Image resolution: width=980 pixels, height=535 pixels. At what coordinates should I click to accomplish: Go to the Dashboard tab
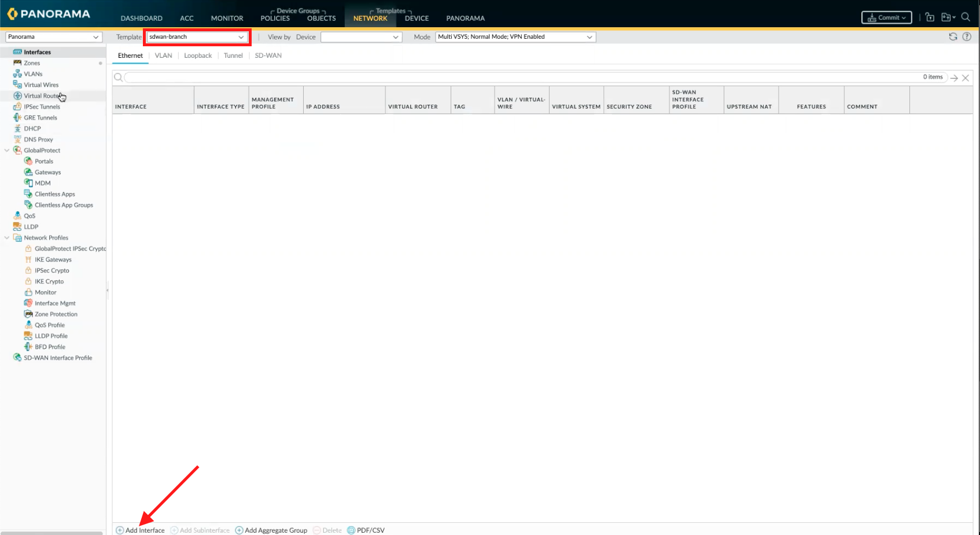click(142, 19)
